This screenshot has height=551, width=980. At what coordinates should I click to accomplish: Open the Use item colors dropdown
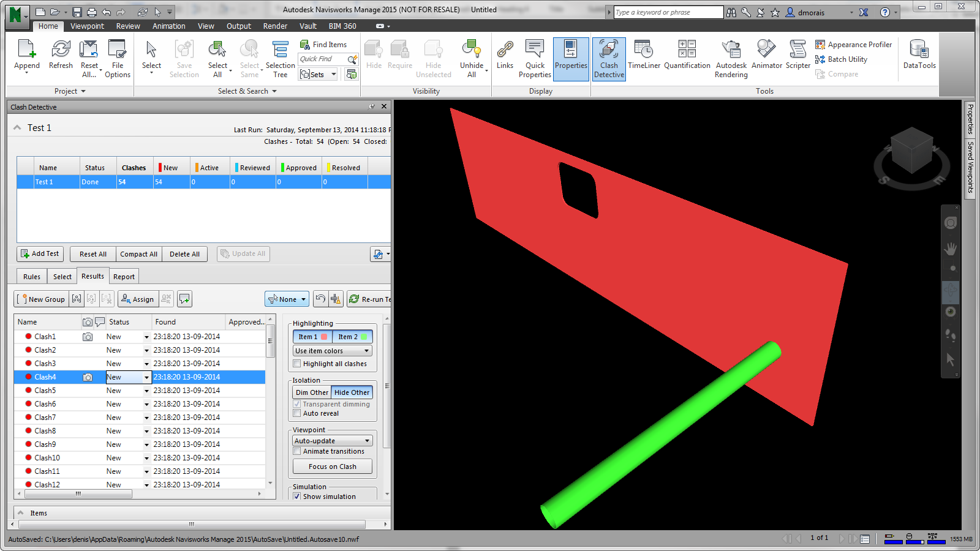(x=332, y=351)
